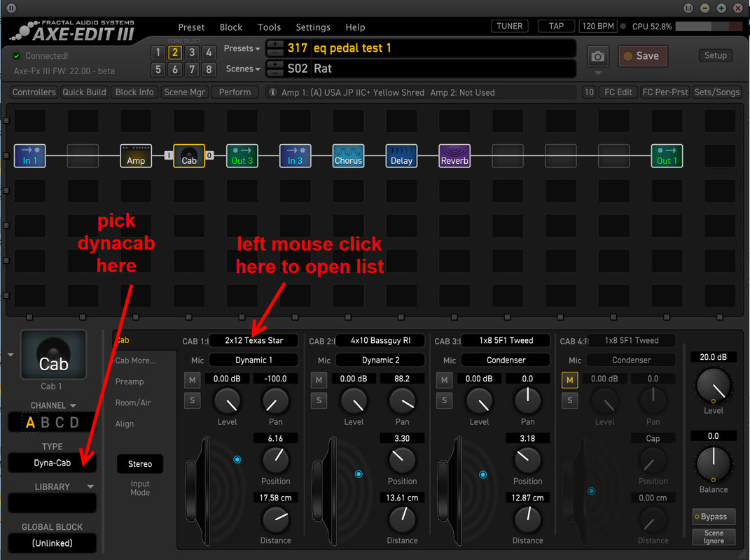Open the Block menu

231,27
